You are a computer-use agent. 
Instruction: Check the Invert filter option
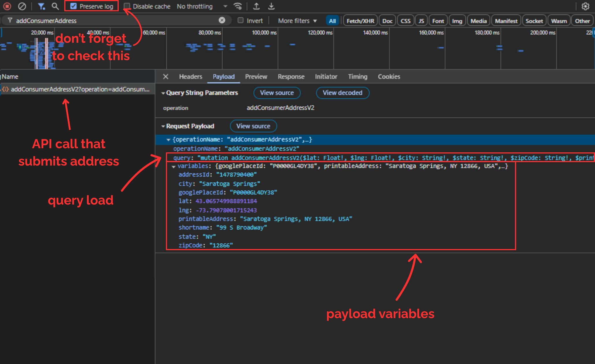pyautogui.click(x=241, y=20)
